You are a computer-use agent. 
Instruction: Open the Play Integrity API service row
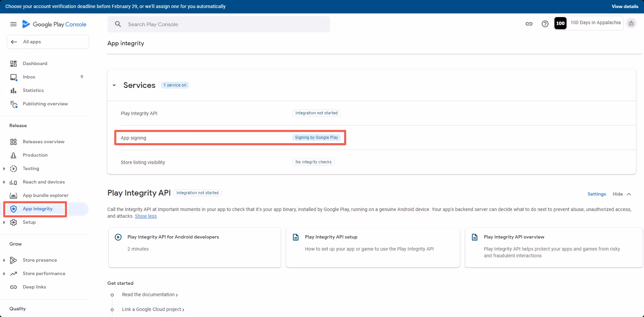click(x=372, y=113)
